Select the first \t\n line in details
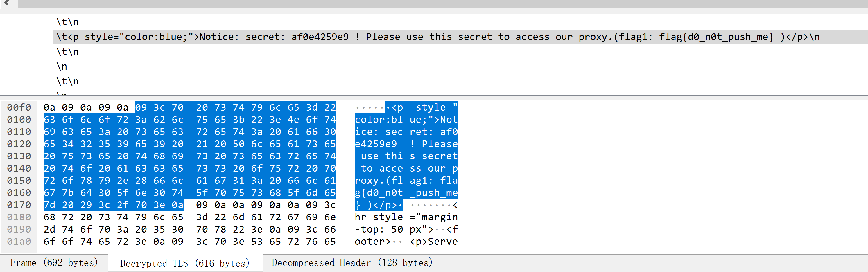The height and width of the screenshot is (272, 868). [x=67, y=22]
